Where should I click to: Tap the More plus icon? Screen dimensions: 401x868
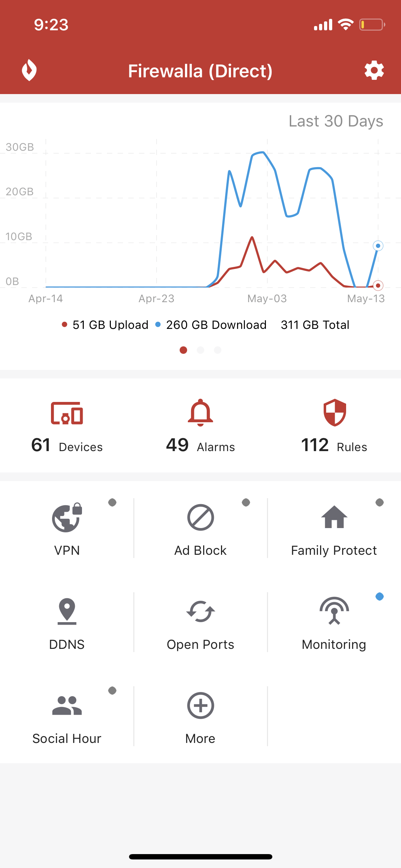200,706
